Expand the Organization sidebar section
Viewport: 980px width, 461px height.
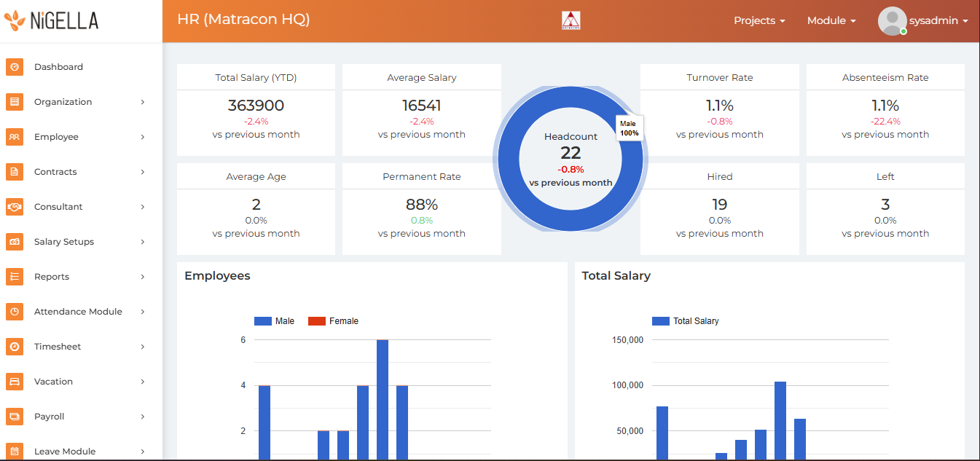tap(63, 102)
